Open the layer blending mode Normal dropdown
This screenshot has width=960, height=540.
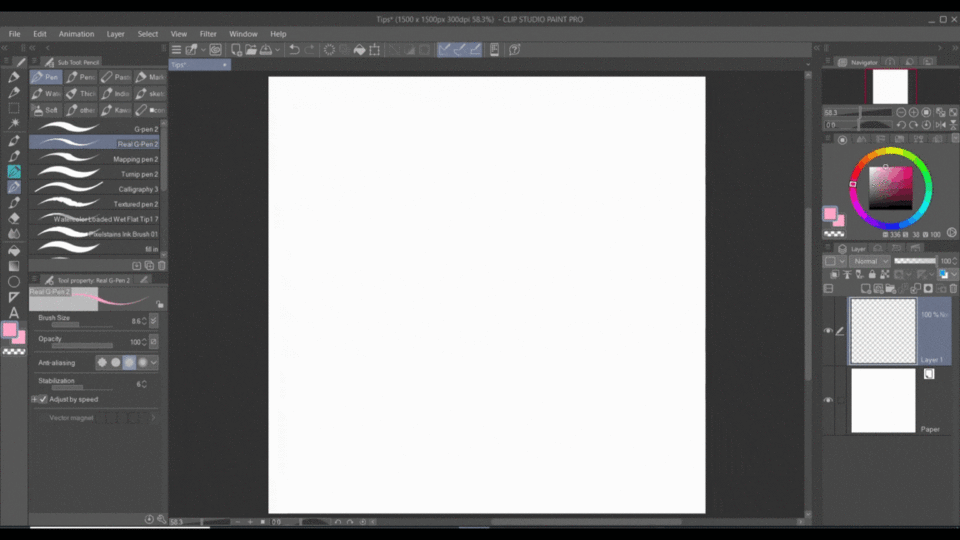(x=870, y=261)
